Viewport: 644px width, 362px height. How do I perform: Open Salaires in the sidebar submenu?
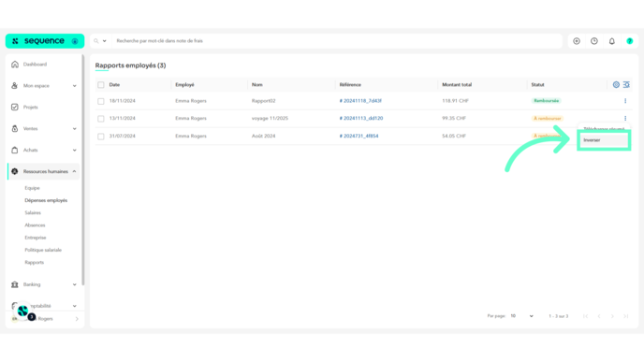click(x=33, y=212)
